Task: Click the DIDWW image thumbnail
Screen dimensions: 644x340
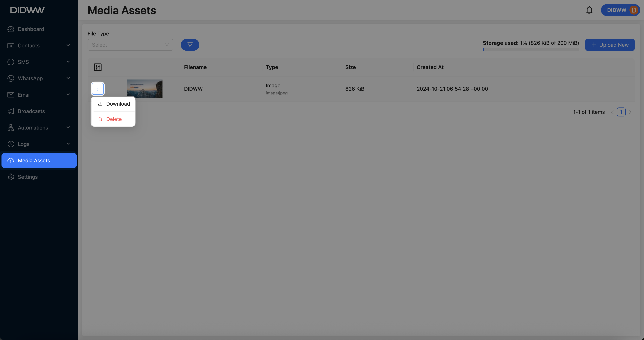Action: coord(144,89)
